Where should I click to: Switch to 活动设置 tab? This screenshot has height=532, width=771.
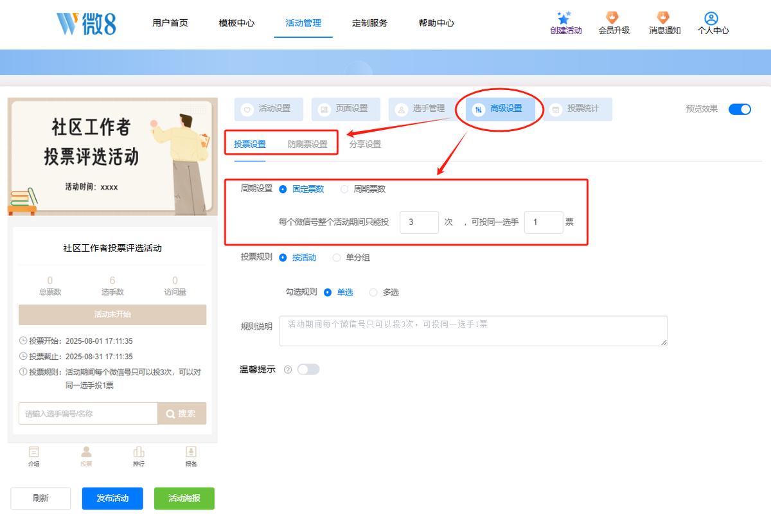tap(269, 109)
